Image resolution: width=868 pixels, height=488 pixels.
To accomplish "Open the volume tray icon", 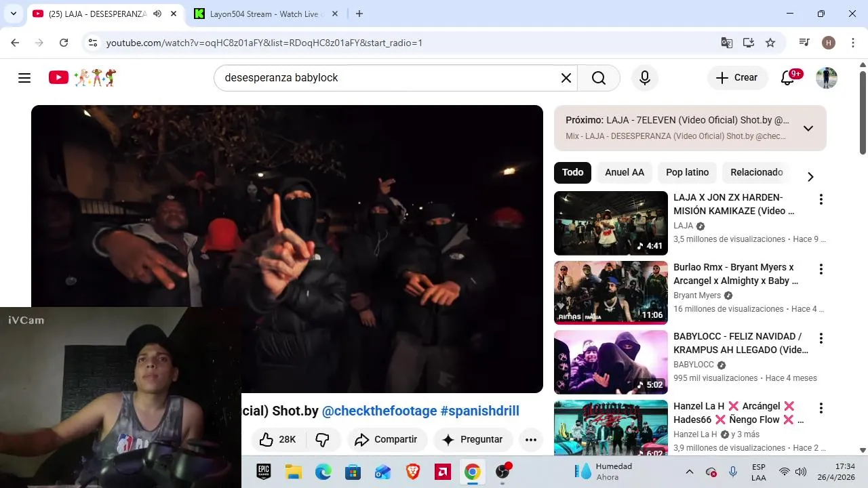I will [801, 472].
